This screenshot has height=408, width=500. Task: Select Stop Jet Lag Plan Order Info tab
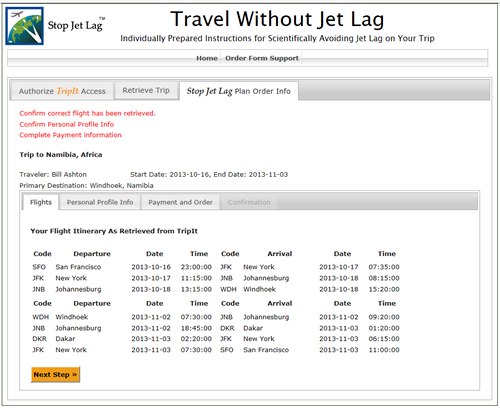tap(239, 91)
